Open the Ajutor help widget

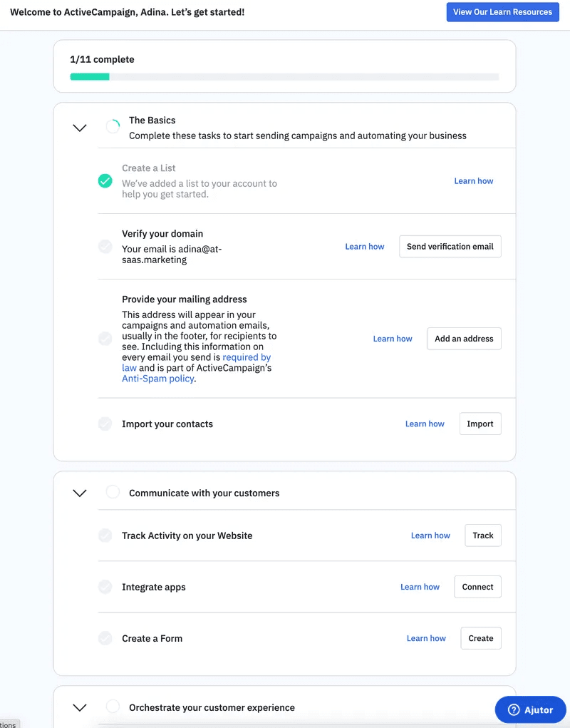pos(530,709)
